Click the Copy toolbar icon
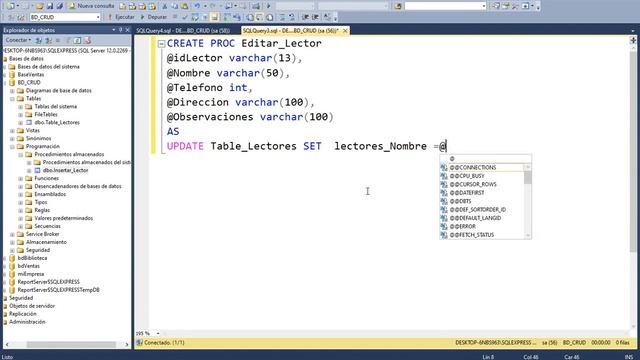Image resolution: width=640 pixels, height=360 pixels. click(174, 6)
